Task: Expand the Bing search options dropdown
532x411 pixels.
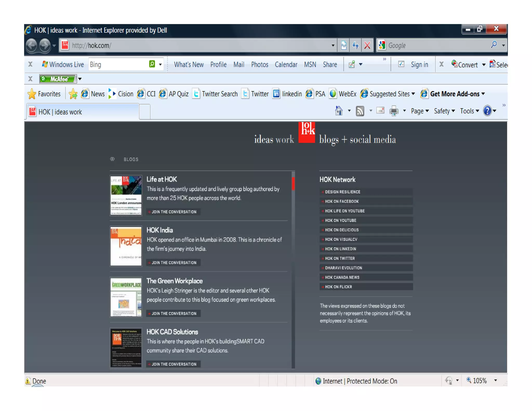Action: (160, 64)
